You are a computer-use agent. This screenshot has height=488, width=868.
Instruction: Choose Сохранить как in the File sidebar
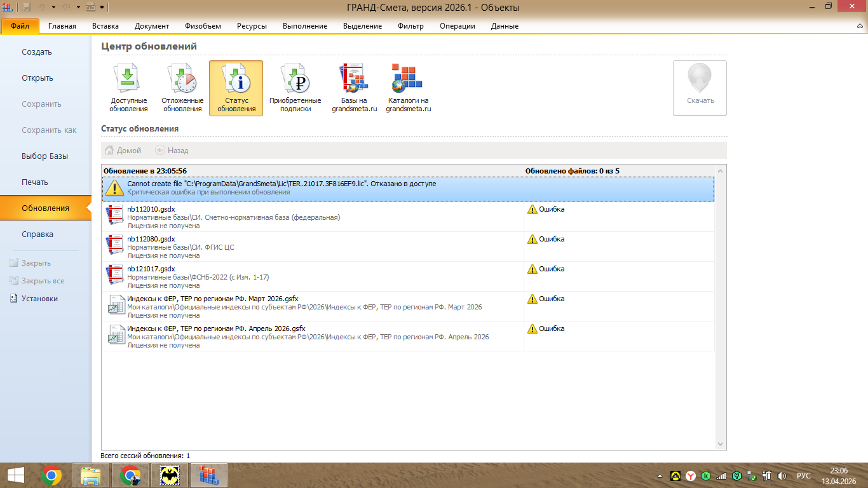[49, 130]
